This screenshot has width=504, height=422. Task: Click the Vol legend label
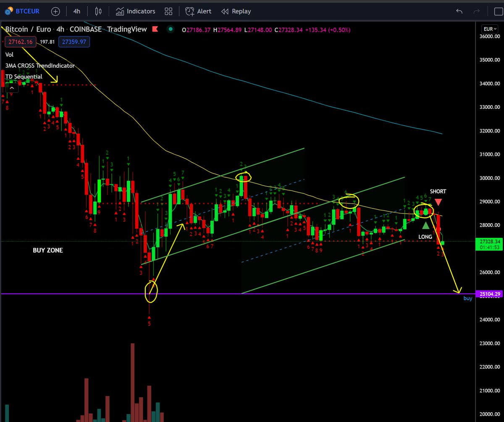pos(9,55)
